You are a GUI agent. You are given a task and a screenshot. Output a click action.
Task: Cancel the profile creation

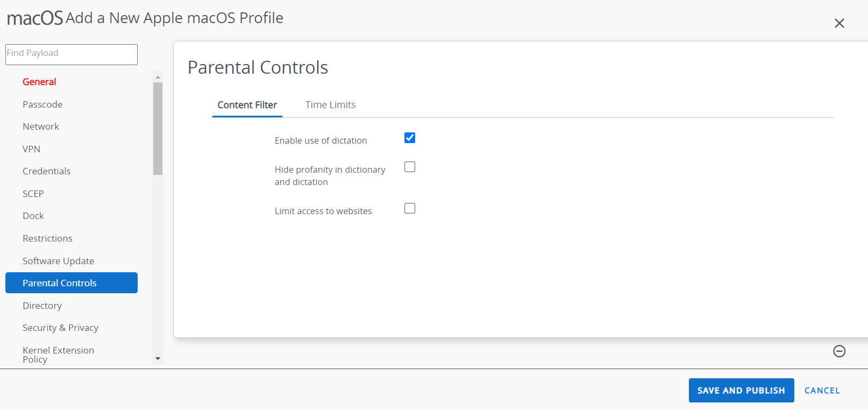[x=822, y=391]
